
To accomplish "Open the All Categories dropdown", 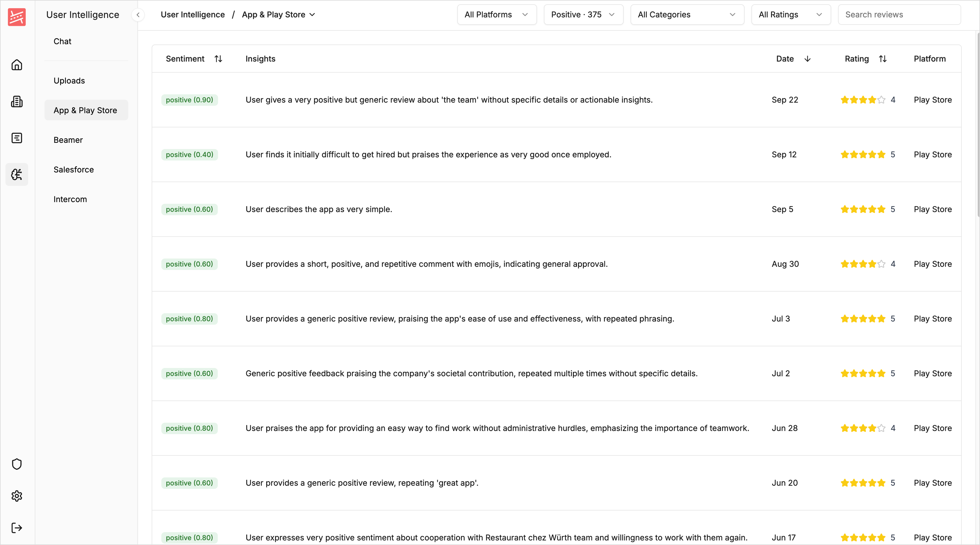I will pos(687,15).
